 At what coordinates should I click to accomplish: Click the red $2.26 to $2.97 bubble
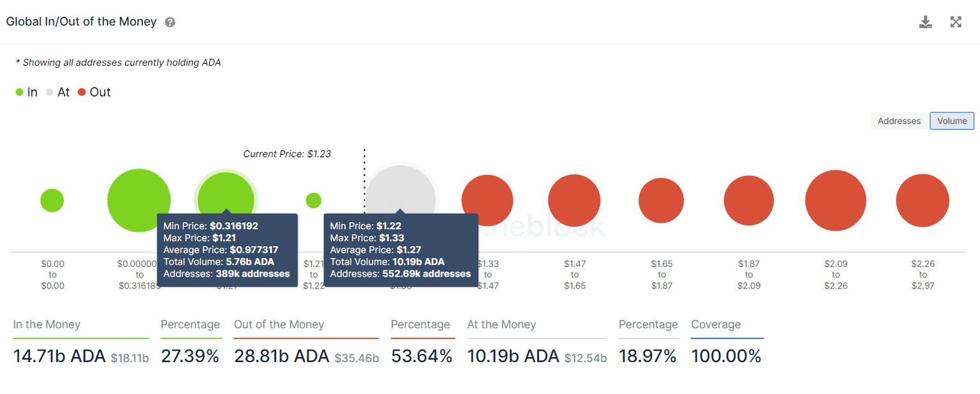pos(922,201)
